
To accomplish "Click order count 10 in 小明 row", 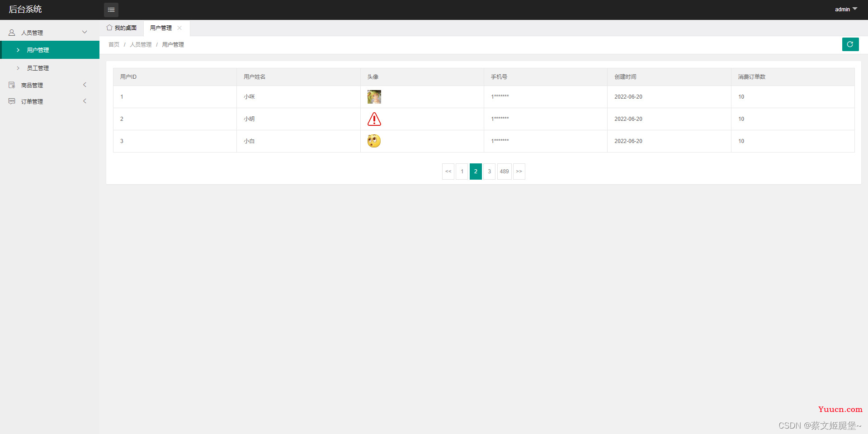I will [741, 119].
